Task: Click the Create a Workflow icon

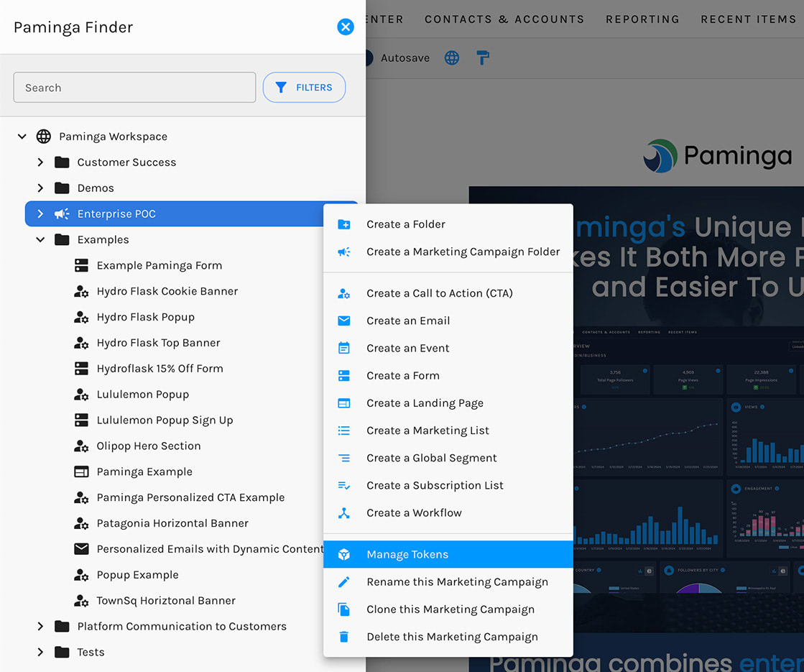Action: [x=344, y=512]
